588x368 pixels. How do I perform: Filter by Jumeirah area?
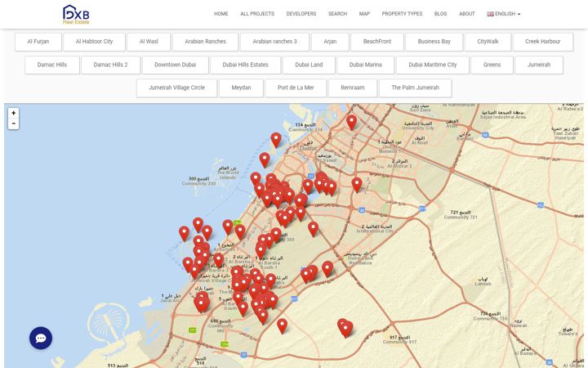click(539, 65)
